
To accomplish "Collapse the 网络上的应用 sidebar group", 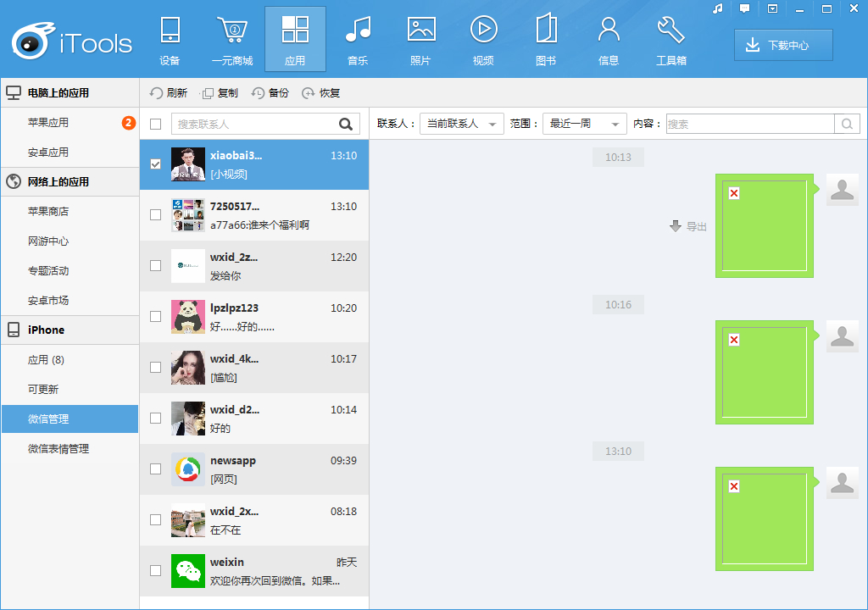I will tap(70, 181).
